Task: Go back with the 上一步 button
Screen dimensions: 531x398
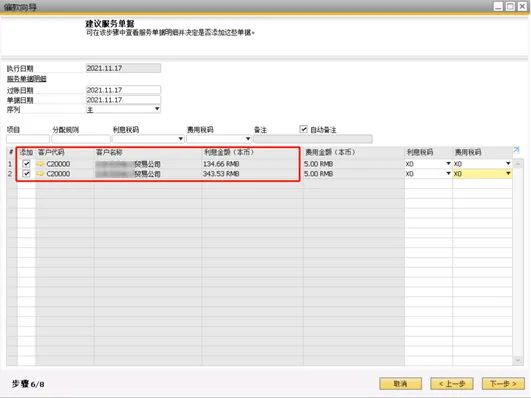Action: pos(452,384)
